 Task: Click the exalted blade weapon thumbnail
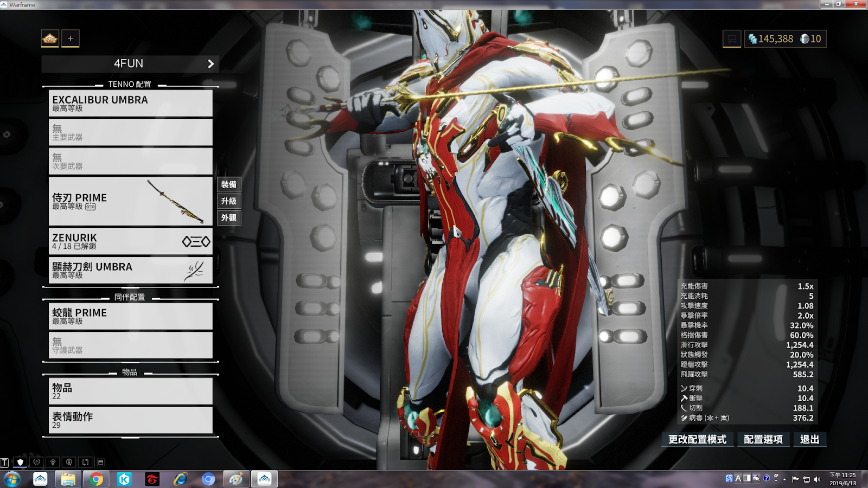194,271
